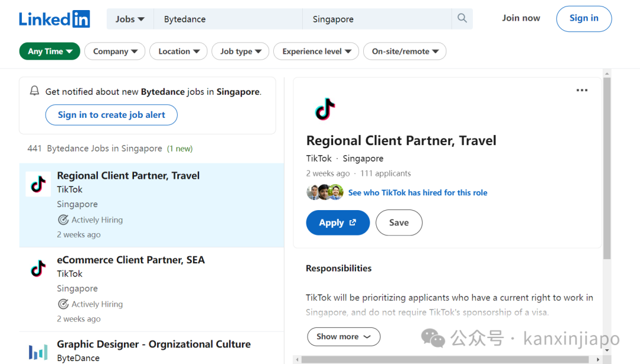Click the ByteDance logo beside Graphic Designer
Image resolution: width=640 pixels, height=364 pixels.
(x=39, y=352)
